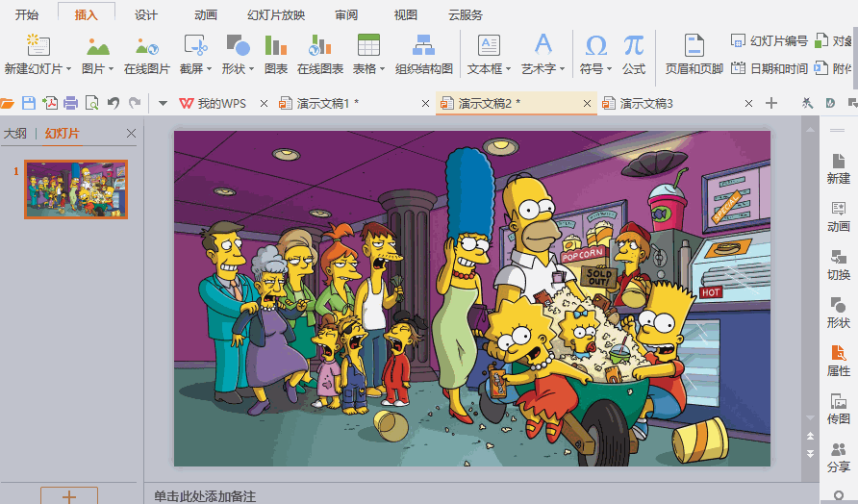The height and width of the screenshot is (504, 858).
Task: Insert an equation with 公式
Action: pyautogui.click(x=634, y=45)
